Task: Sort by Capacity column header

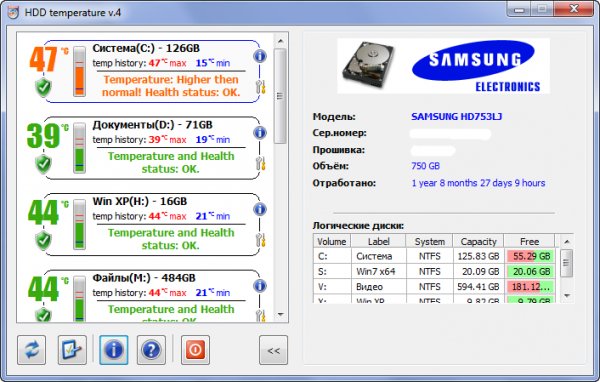Action: coord(478,242)
